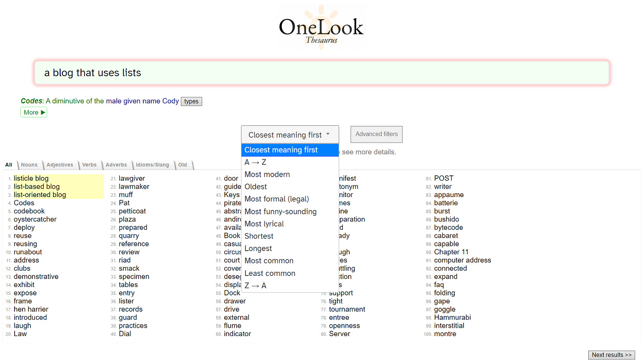Click the 'Next results >>' button
The width and height of the screenshot is (644, 364).
pos(612,355)
